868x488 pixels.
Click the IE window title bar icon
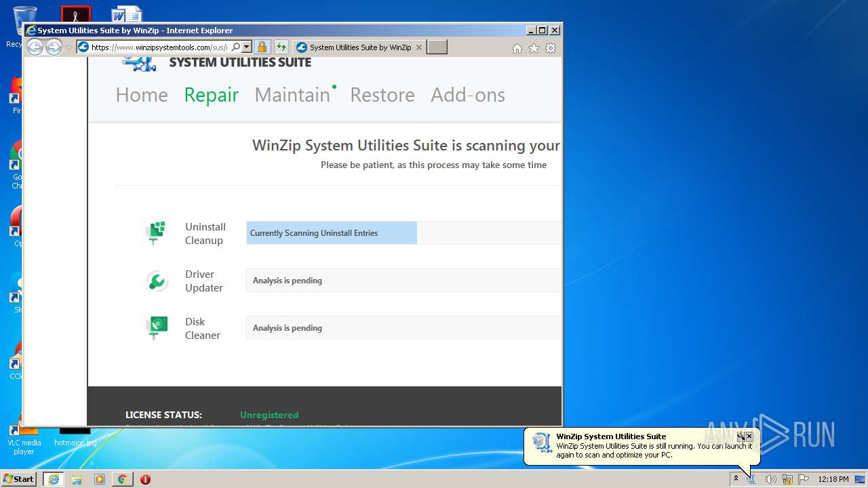31,30
